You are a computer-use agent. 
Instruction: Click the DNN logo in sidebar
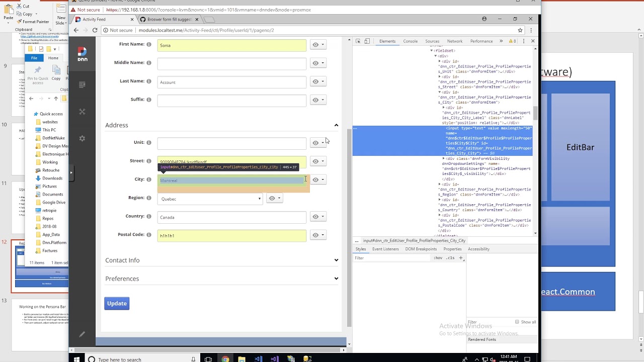(x=82, y=54)
